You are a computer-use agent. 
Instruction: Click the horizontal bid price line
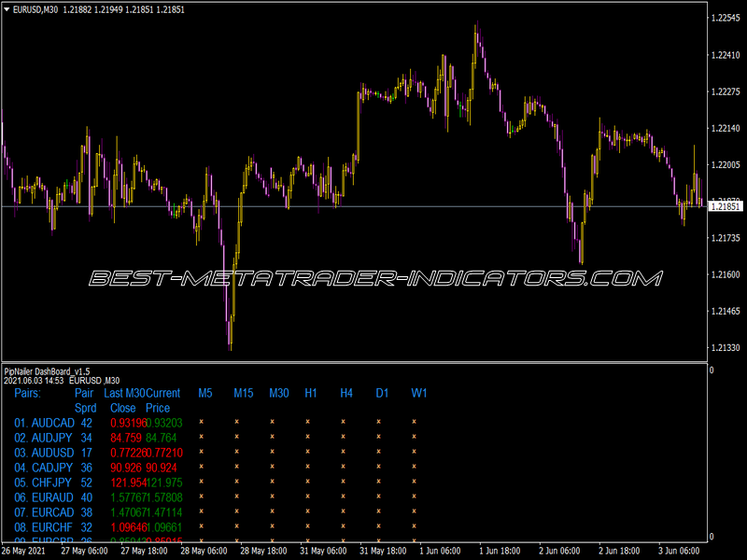(355, 206)
